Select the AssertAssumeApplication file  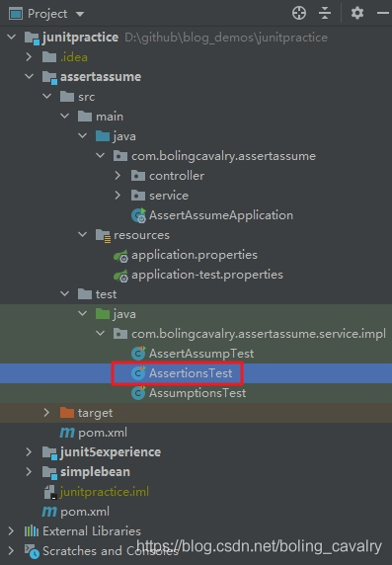(x=221, y=215)
